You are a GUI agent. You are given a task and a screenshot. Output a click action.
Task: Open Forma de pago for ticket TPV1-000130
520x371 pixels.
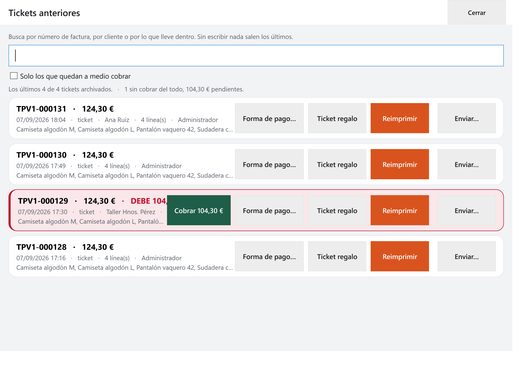(x=269, y=164)
